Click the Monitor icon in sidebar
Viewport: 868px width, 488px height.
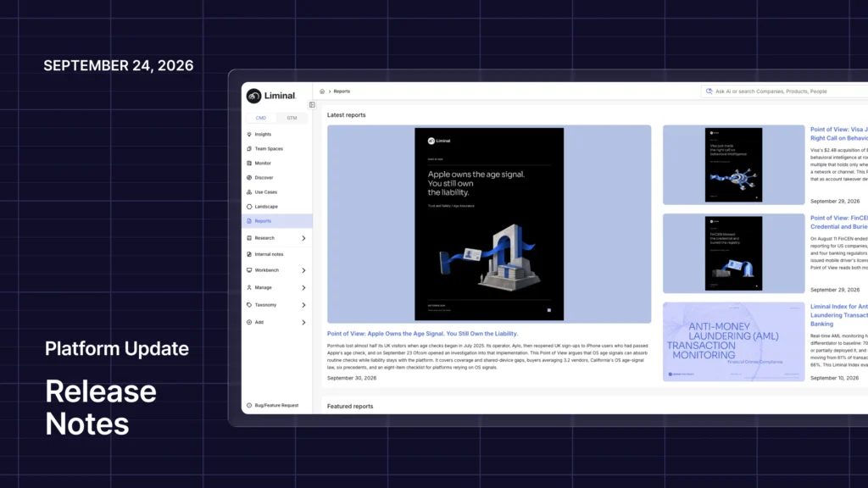pyautogui.click(x=249, y=164)
